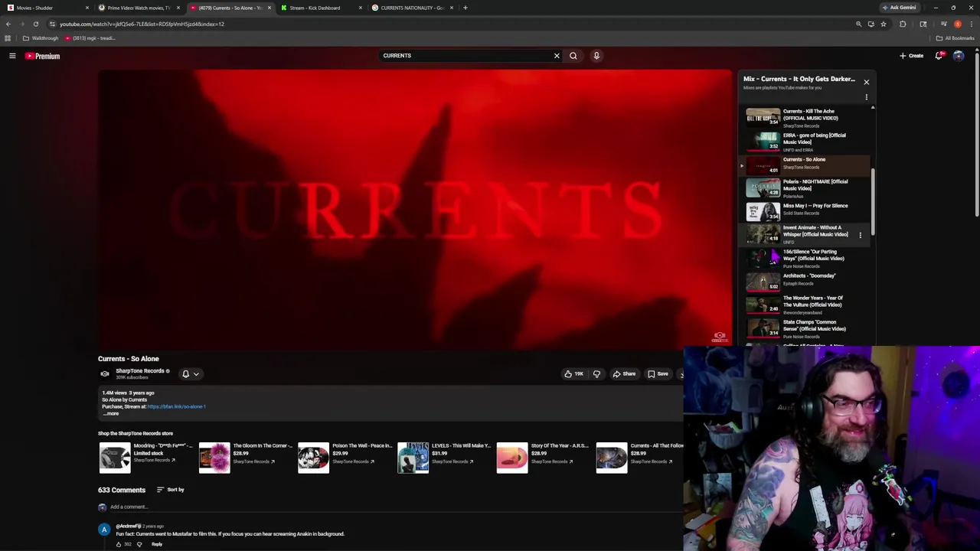Go to YouTube Premium home logo
Viewport: 980px width, 551px height.
[x=42, y=56]
